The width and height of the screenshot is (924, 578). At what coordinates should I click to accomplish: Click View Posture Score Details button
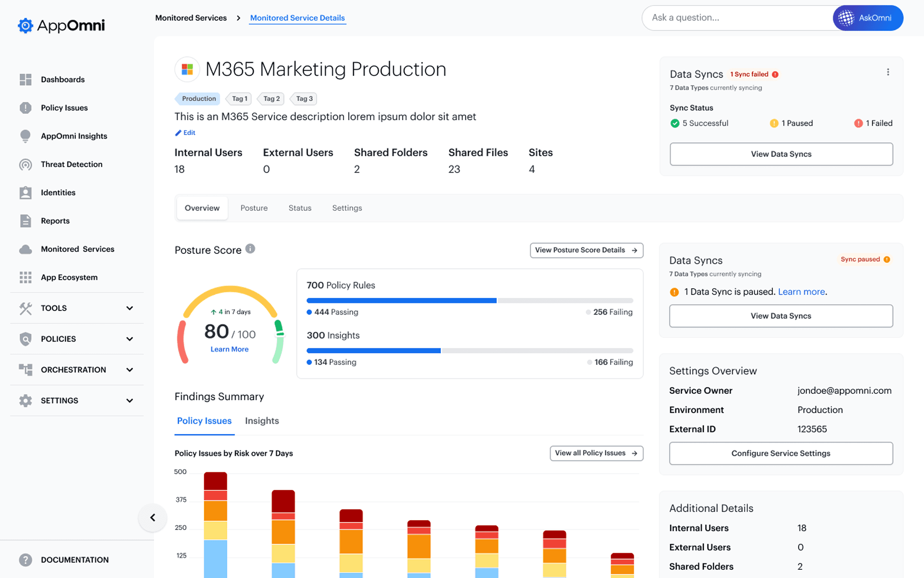[x=586, y=250]
